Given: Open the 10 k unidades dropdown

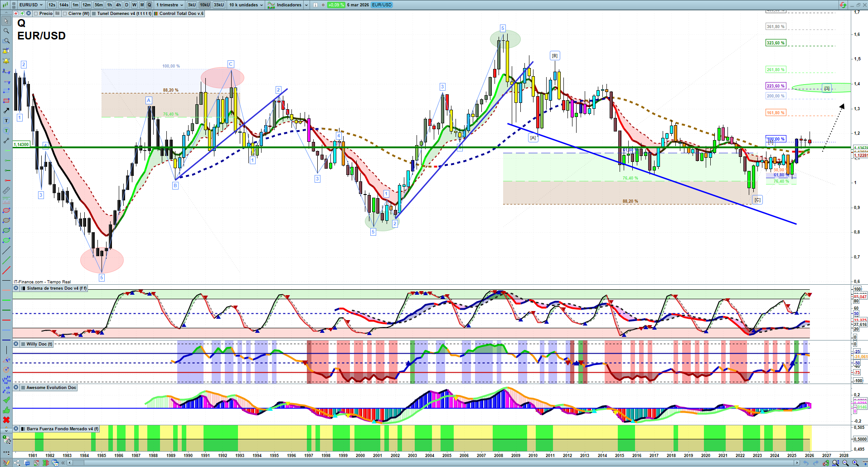Looking at the screenshot, I should point(246,5).
